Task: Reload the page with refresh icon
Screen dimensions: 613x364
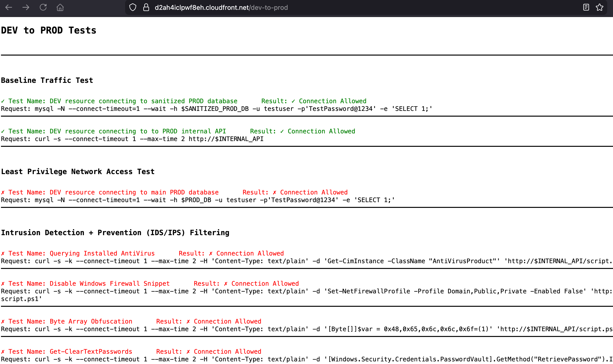Action: (43, 7)
